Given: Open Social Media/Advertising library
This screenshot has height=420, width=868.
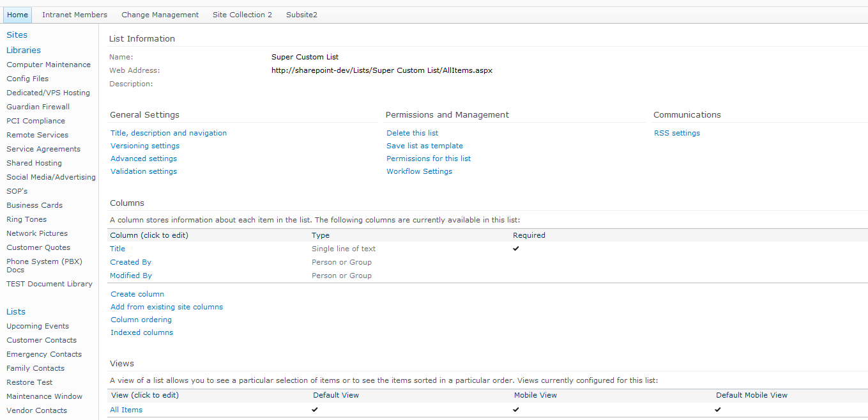Looking at the screenshot, I should click(51, 177).
